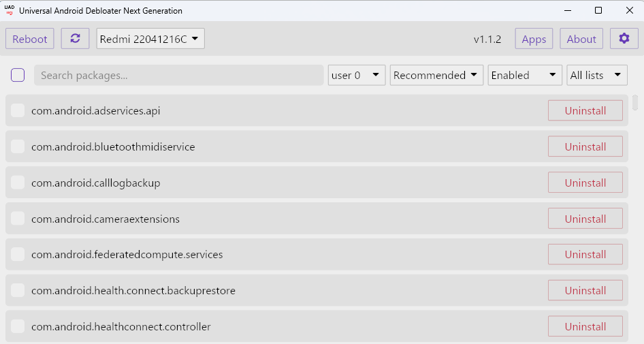Check the com.android.adservices.api package
The image size is (644, 344).
18,110
